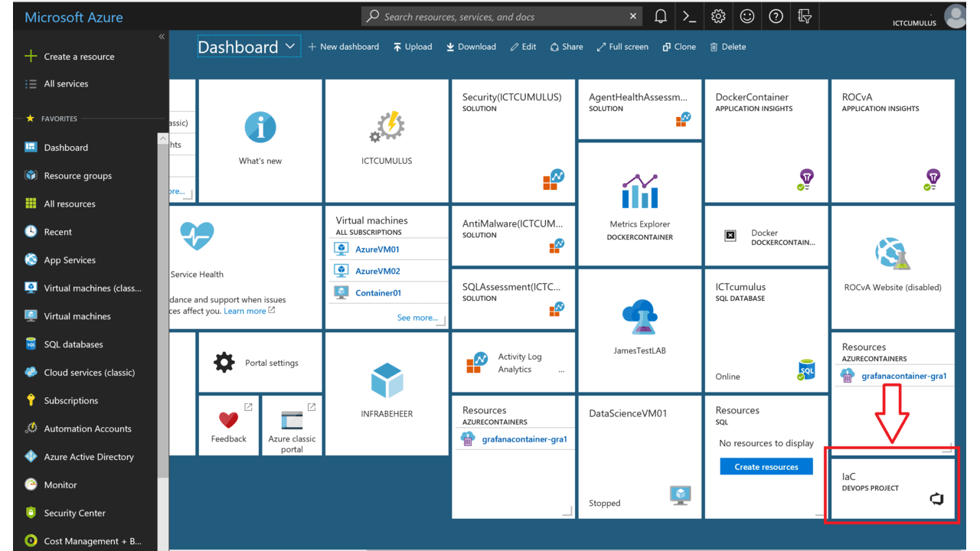Click Upload in dashboard toolbar
This screenshot has width=980, height=551.
pos(413,47)
